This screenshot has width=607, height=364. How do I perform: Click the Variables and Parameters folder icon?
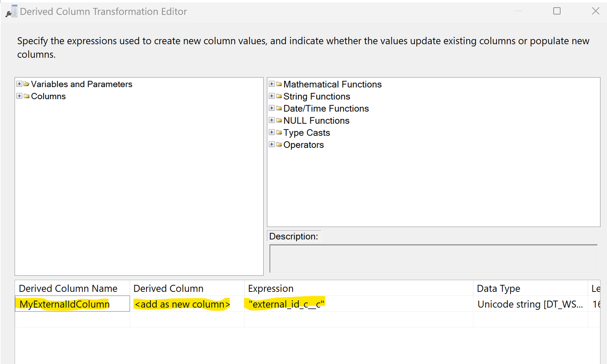tap(26, 84)
